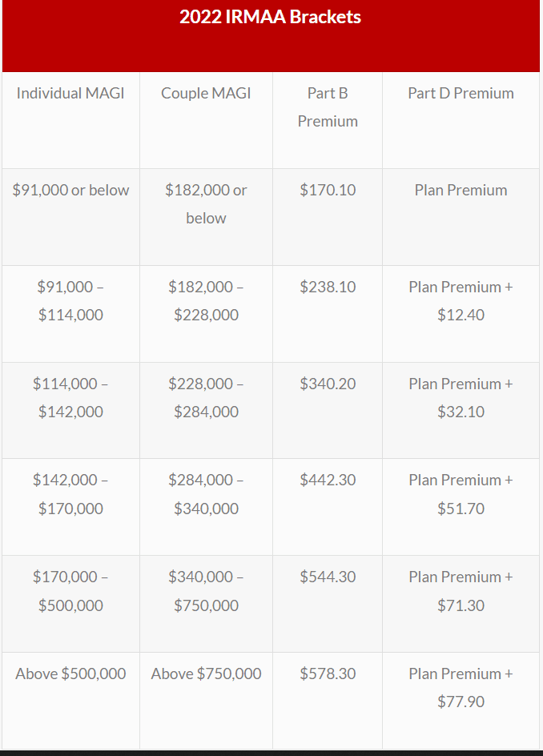Click the Part B Premium header
This screenshot has width=543, height=756.
point(328,107)
